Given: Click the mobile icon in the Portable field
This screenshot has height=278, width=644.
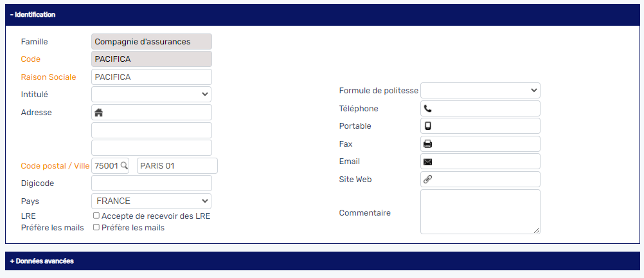Looking at the screenshot, I should pyautogui.click(x=428, y=126).
